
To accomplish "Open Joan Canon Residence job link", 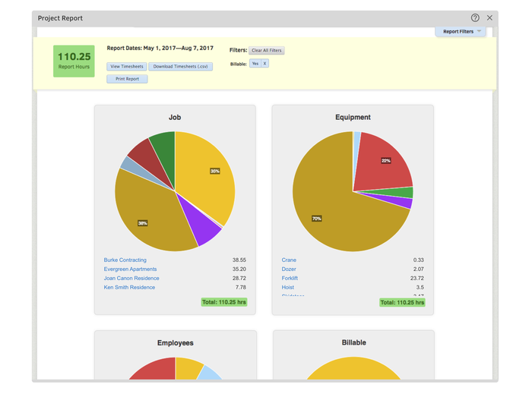I will [131, 278].
